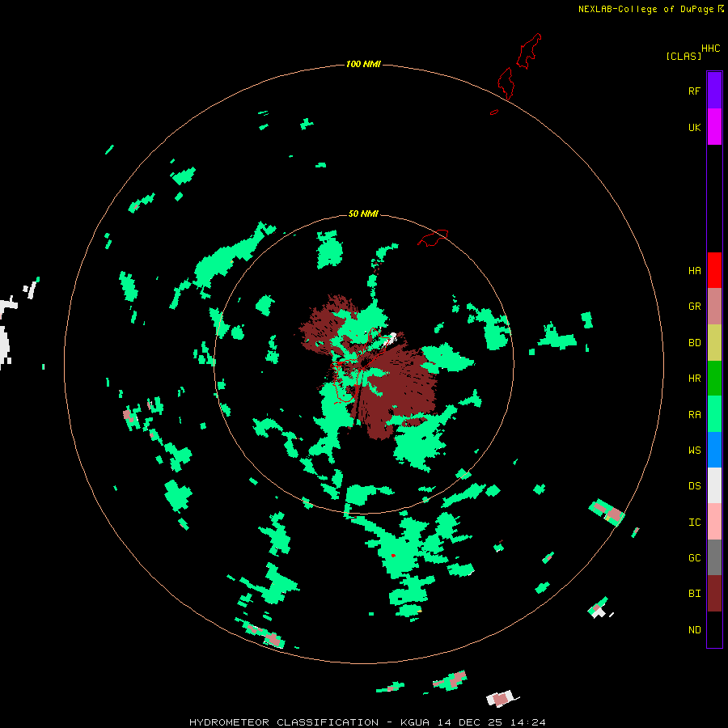Viewport: 728px width, 728px height.
Task: Click the HA red legend color swatch
Action: point(714,270)
